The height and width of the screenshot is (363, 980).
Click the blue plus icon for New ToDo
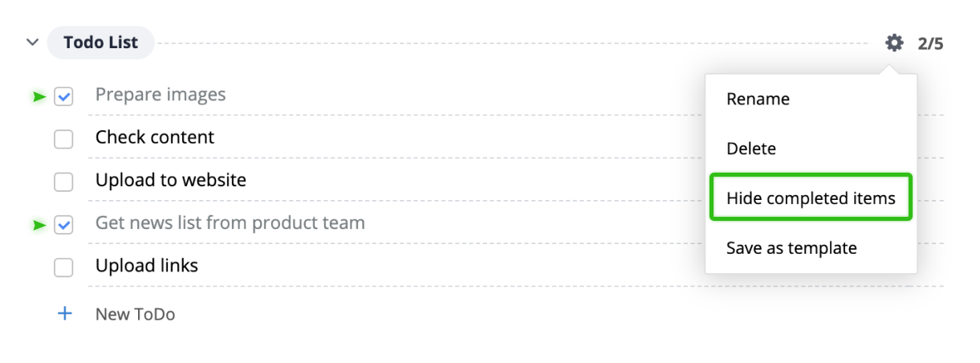pyautogui.click(x=64, y=314)
